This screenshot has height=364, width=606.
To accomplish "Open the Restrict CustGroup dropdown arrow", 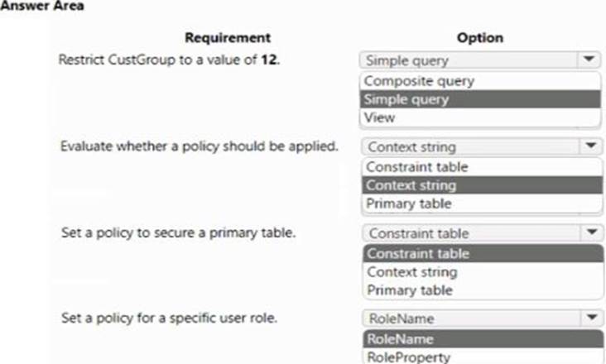I will pyautogui.click(x=589, y=60).
